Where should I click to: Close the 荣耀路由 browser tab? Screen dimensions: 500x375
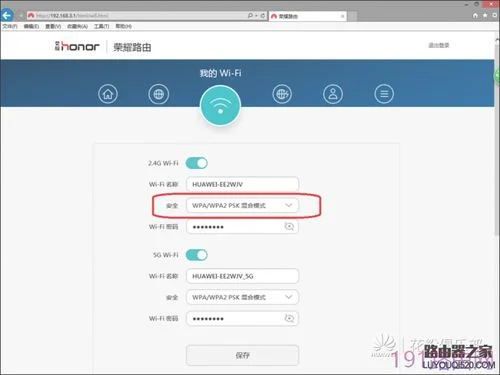[342, 16]
